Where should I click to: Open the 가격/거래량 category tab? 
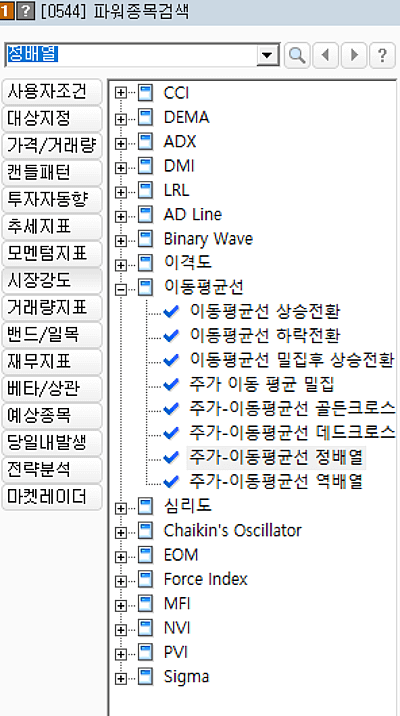pos(52,146)
